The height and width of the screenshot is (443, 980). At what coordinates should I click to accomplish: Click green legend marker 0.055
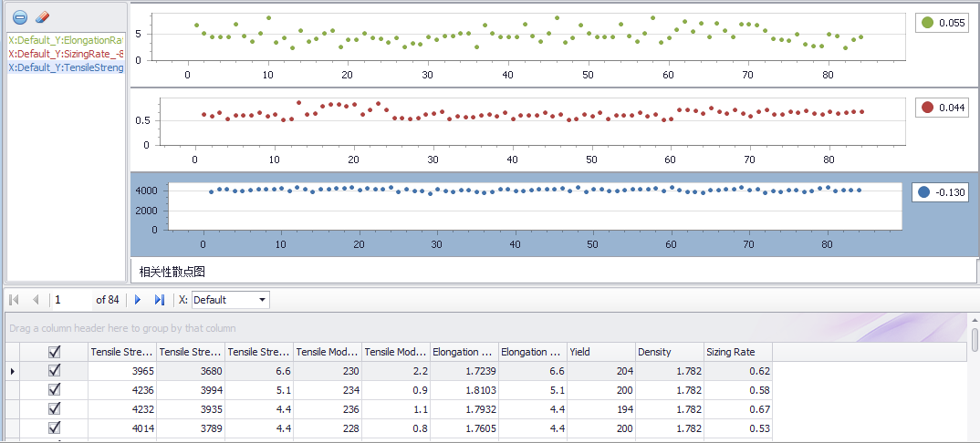point(927,23)
